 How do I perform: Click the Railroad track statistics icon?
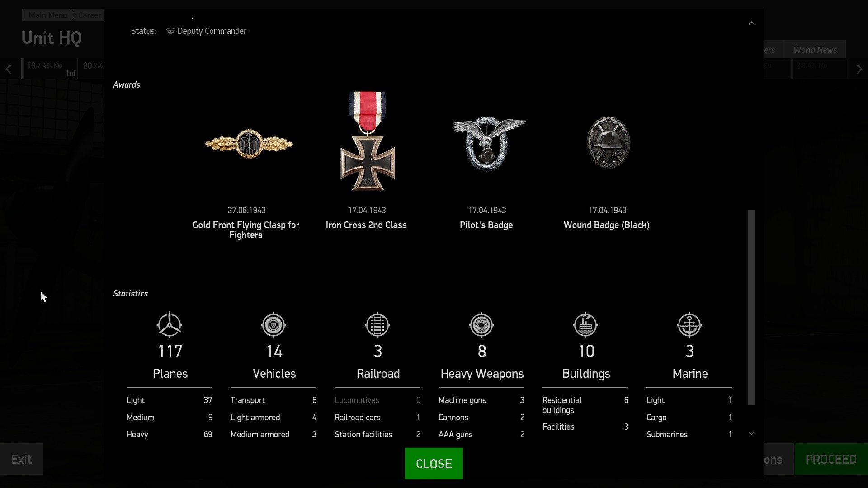pos(377,324)
